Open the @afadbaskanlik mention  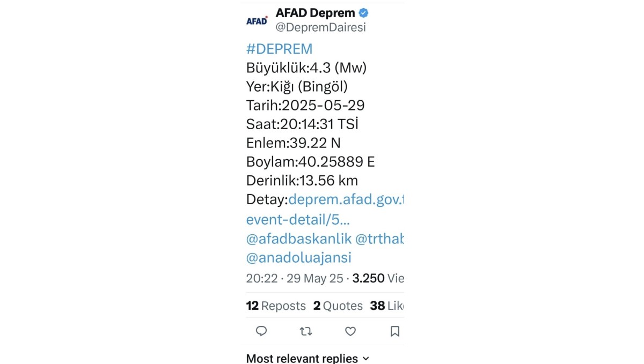(x=298, y=239)
